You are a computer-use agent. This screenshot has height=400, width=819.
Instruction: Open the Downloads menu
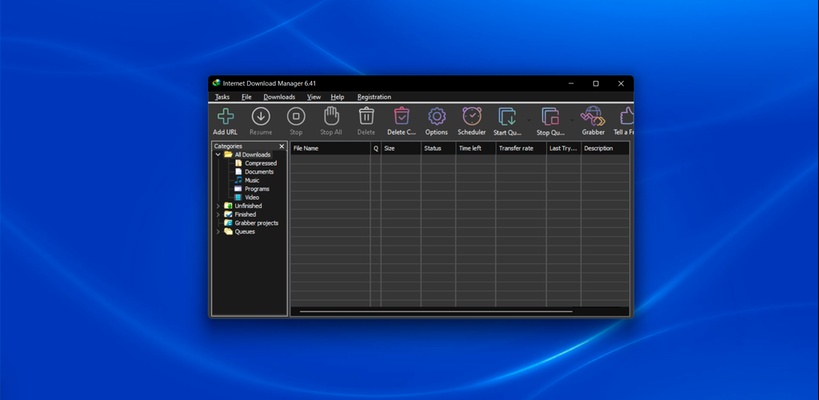279,97
